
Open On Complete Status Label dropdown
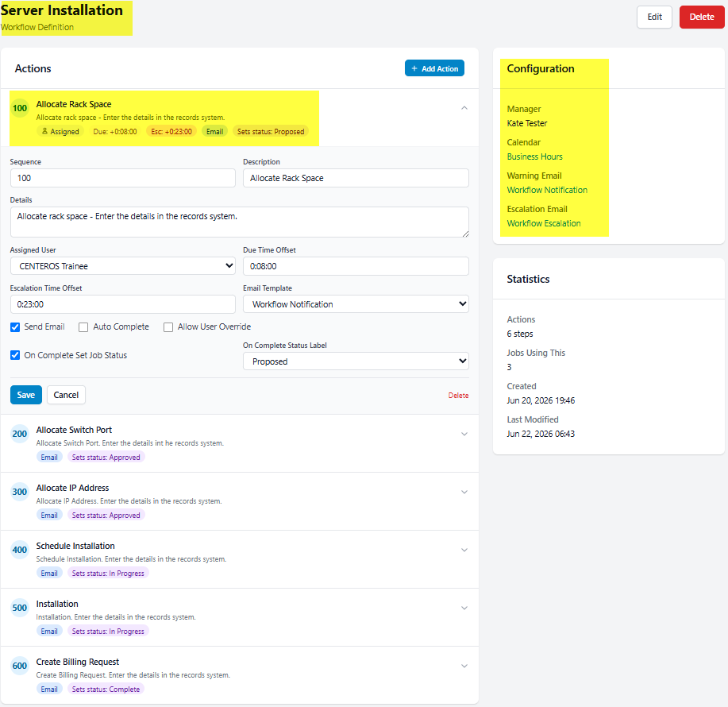click(x=356, y=361)
